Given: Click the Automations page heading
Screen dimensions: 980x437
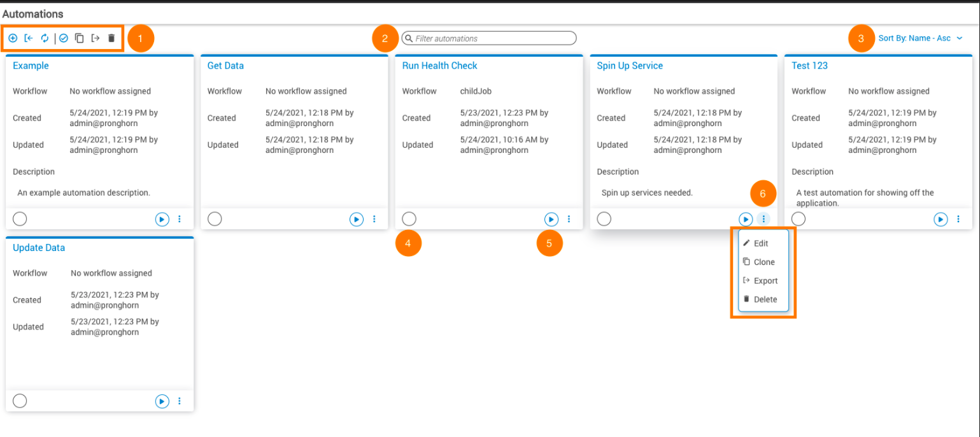Looking at the screenshot, I should 33,13.
